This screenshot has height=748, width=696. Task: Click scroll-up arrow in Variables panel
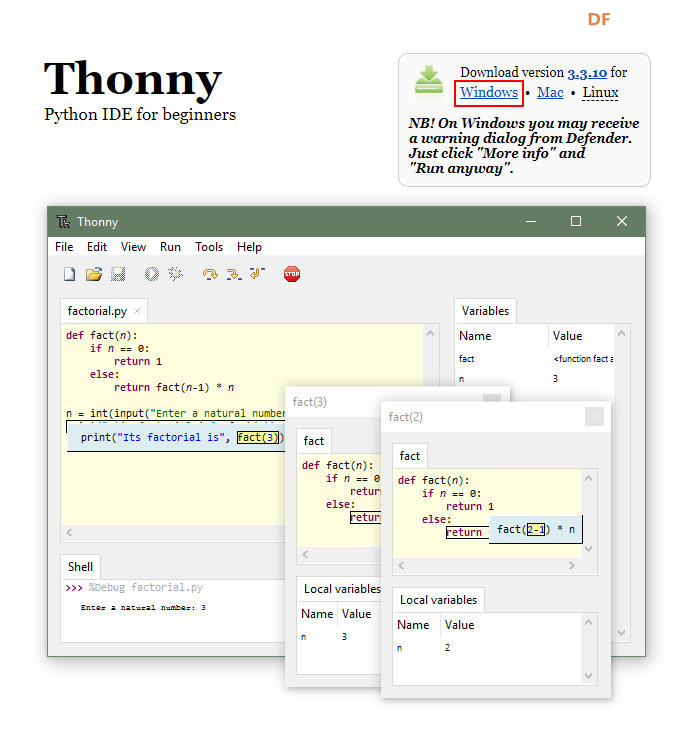pyautogui.click(x=621, y=333)
